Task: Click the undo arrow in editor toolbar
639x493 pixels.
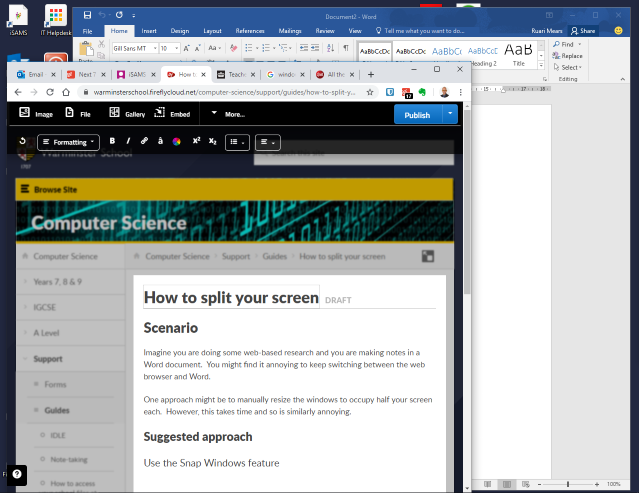Action: coord(22,142)
